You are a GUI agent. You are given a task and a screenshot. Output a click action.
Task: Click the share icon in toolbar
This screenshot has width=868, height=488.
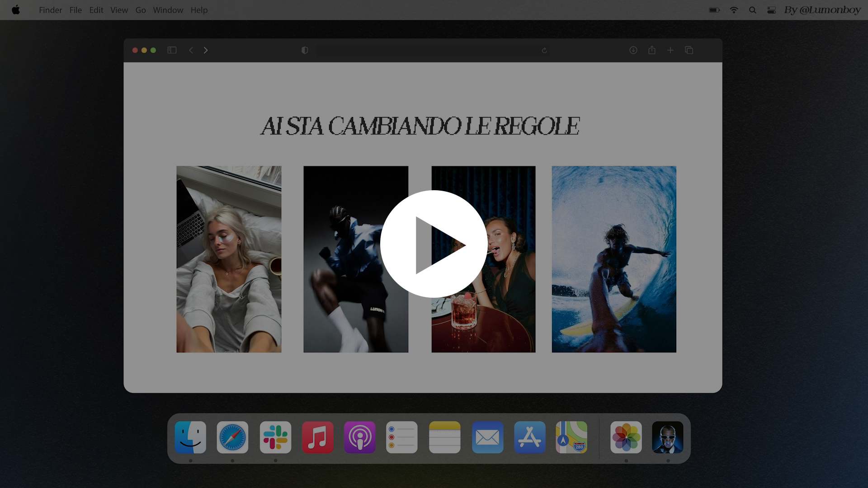tap(652, 50)
